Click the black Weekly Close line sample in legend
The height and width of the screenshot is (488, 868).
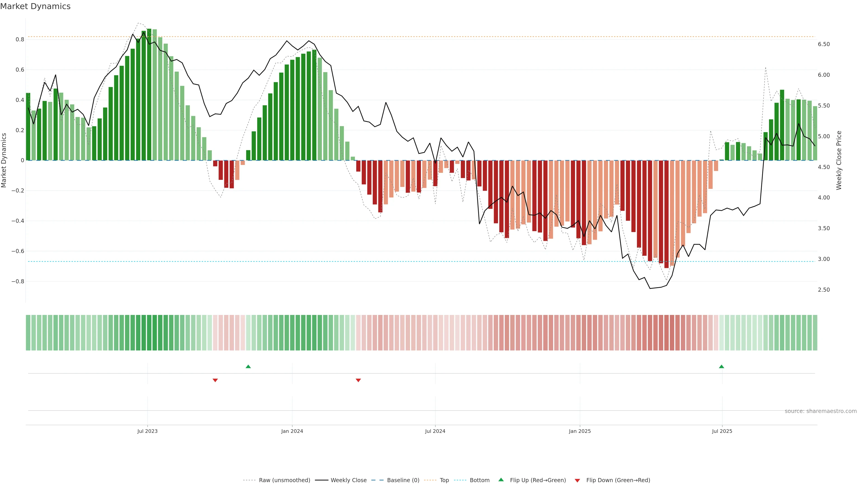pos(321,480)
